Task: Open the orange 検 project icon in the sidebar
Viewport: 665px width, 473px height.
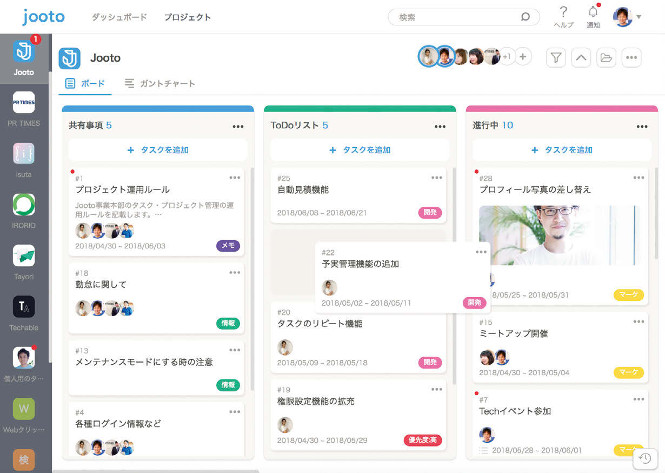Action: coord(24,460)
